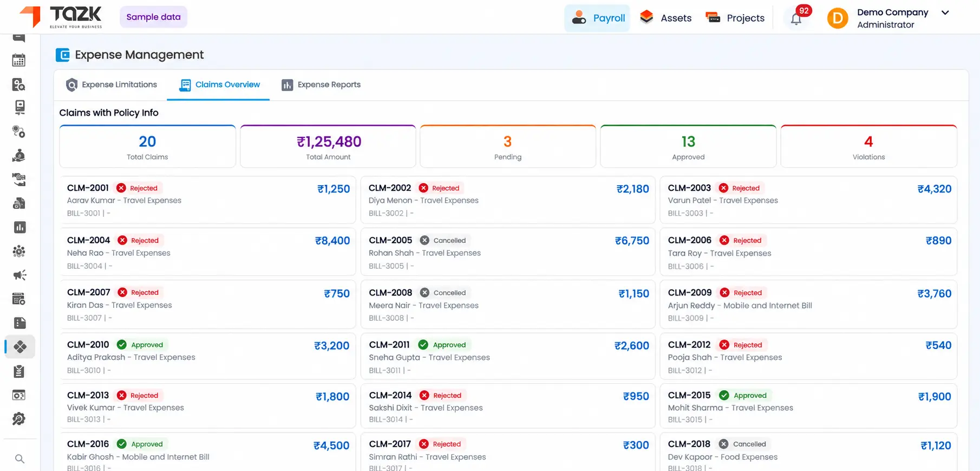Click 'Vivek Kumar - Travel Expenses' text
The image size is (980, 471).
pyautogui.click(x=126, y=408)
